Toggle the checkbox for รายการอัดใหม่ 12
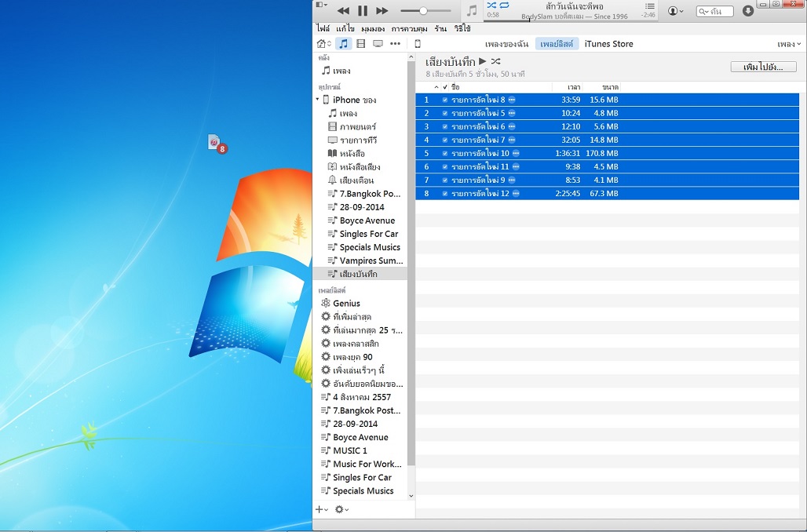 [x=445, y=193]
